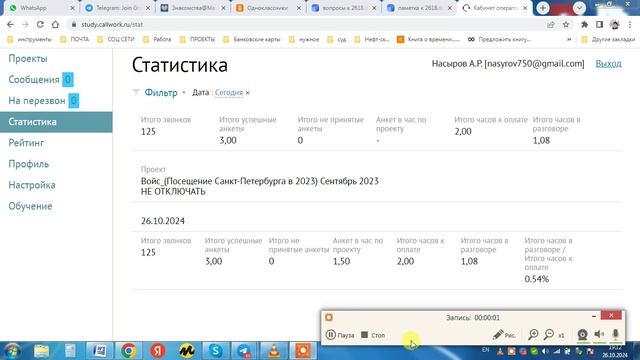Viewport: 640px width, 360px height.
Task: Pause the screen recording
Action: tap(340, 335)
